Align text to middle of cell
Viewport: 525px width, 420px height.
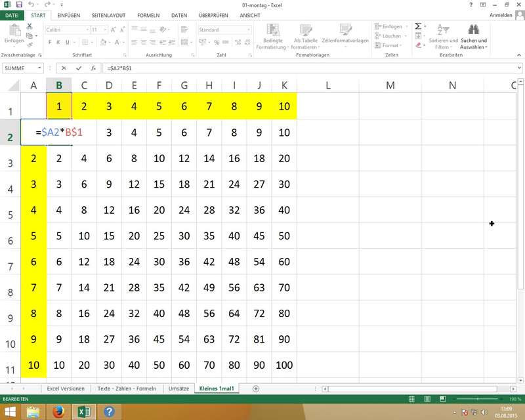143,29
